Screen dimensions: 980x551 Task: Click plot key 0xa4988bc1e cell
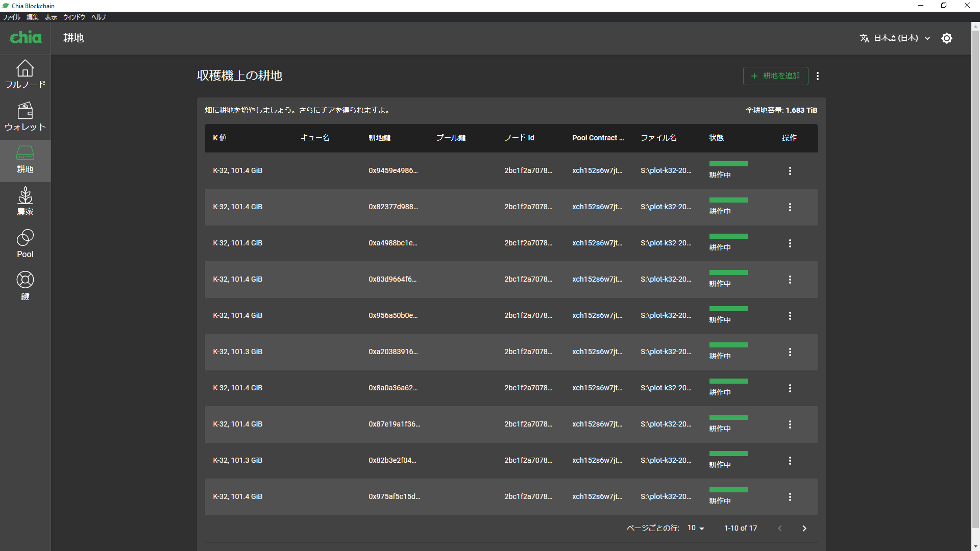coord(393,243)
